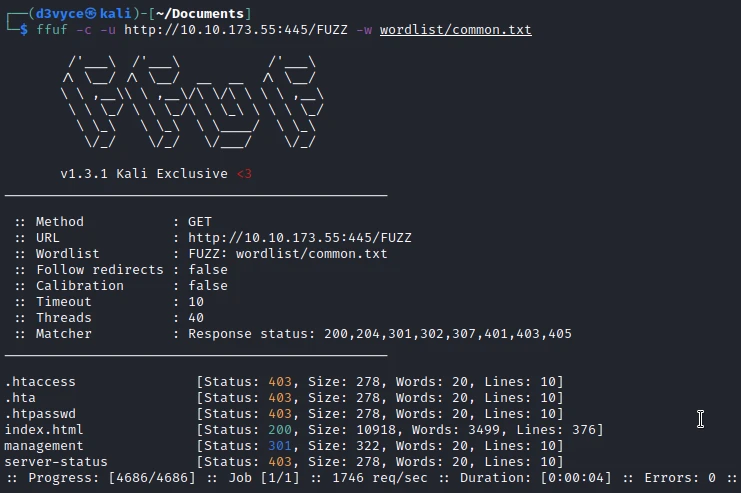Click the v1.3.1 Kali Exclusive version text
741x493 pixels.
click(x=144, y=174)
